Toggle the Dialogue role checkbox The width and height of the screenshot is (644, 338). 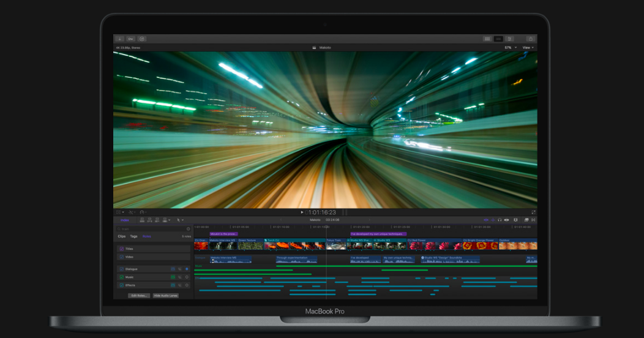[122, 269]
